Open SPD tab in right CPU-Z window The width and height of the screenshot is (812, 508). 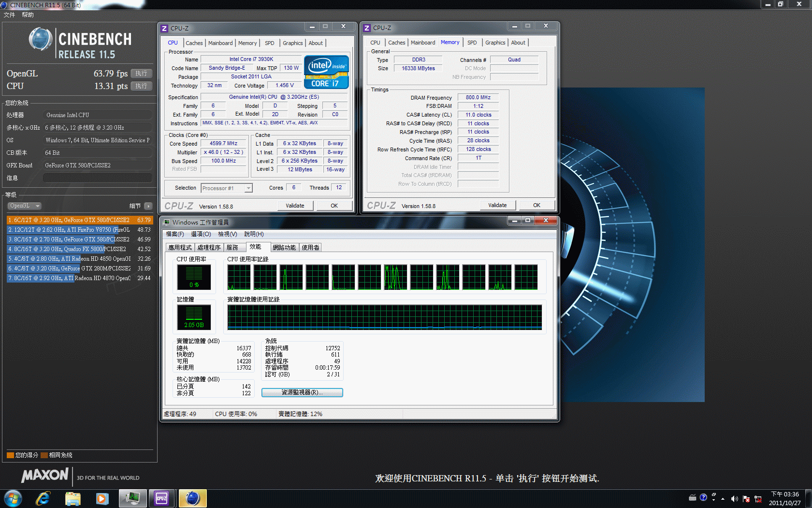point(472,43)
